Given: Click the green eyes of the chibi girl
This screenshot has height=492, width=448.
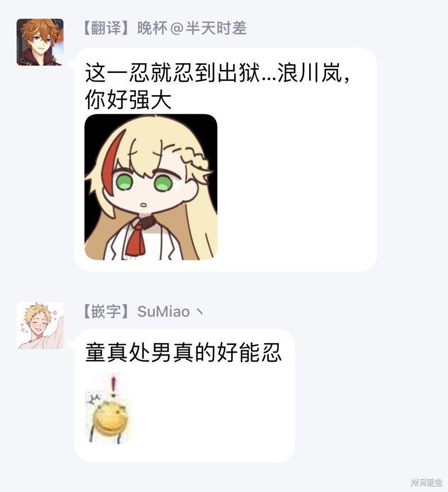Looking at the screenshot, I should tap(143, 182).
